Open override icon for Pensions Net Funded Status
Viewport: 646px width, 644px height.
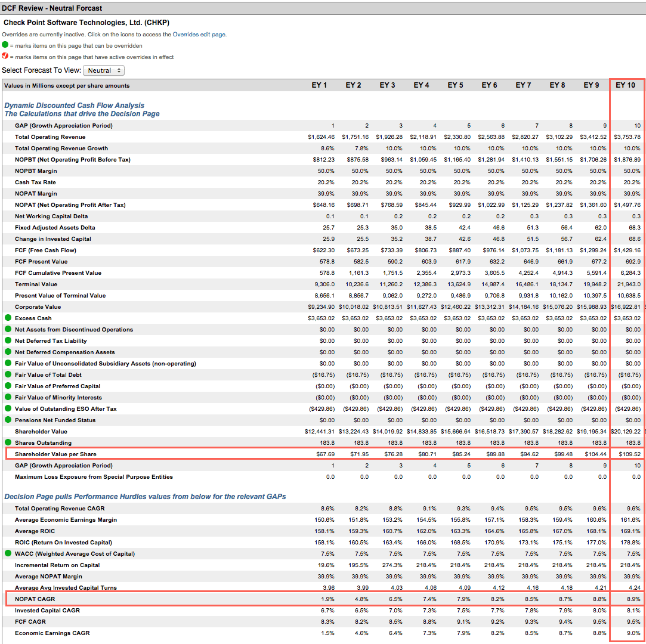[x=8, y=420]
